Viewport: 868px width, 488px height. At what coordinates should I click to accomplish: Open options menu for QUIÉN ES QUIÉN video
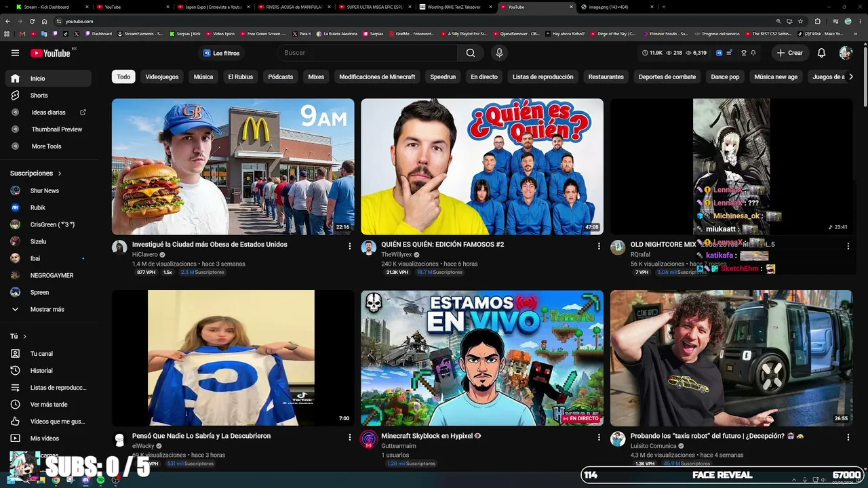(599, 246)
